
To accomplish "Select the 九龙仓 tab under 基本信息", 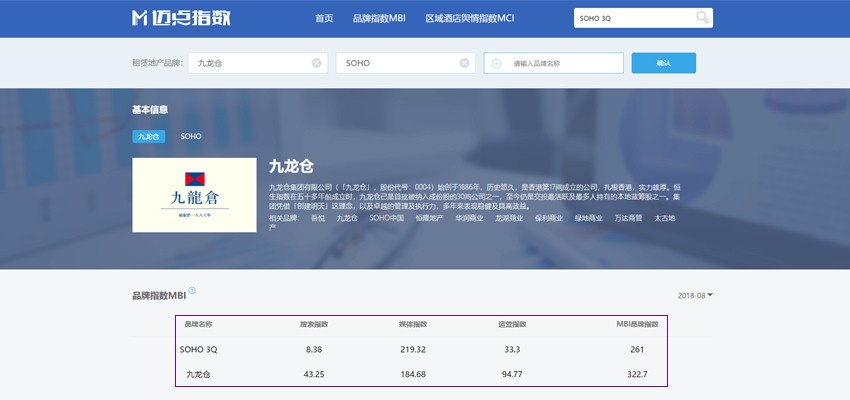I will (148, 136).
